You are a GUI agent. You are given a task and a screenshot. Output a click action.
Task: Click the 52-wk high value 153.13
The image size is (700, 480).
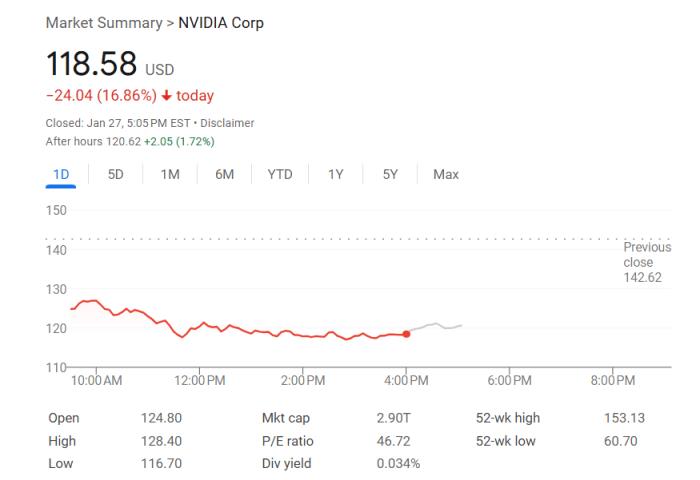pyautogui.click(x=625, y=418)
